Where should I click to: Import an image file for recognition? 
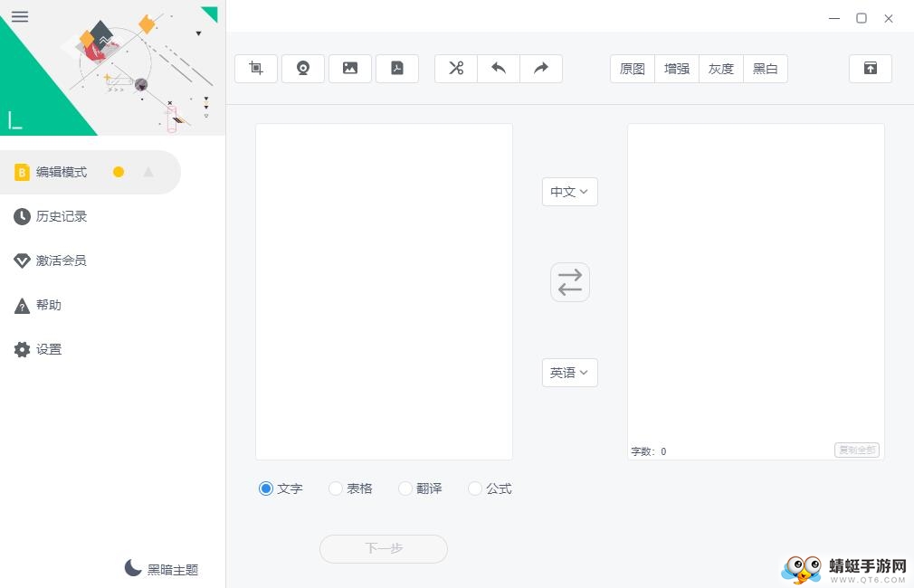pos(350,68)
